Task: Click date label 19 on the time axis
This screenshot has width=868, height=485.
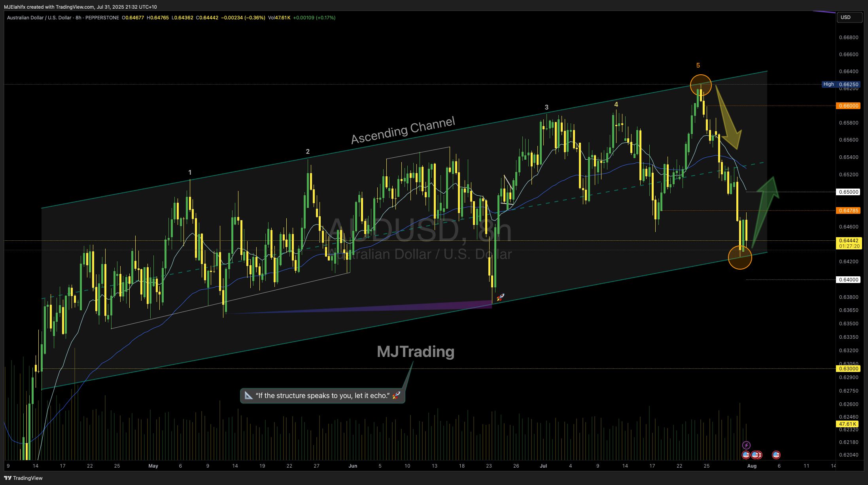Action: pos(262,466)
